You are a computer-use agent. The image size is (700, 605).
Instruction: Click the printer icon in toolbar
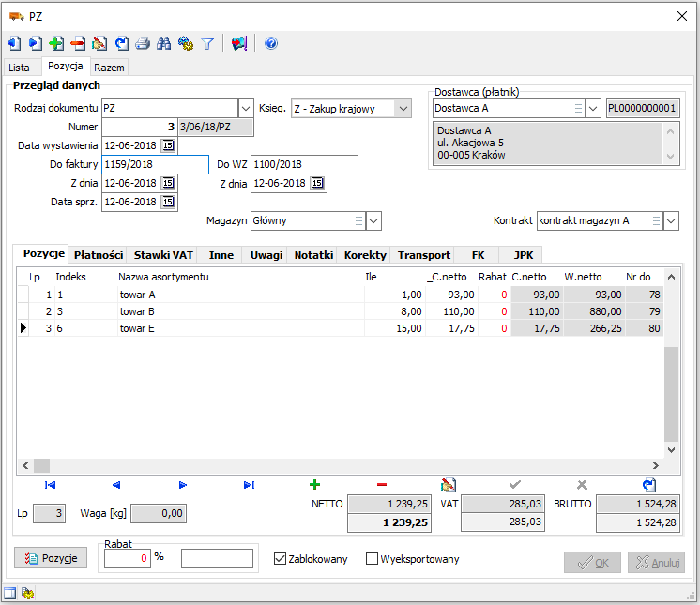tap(143, 43)
